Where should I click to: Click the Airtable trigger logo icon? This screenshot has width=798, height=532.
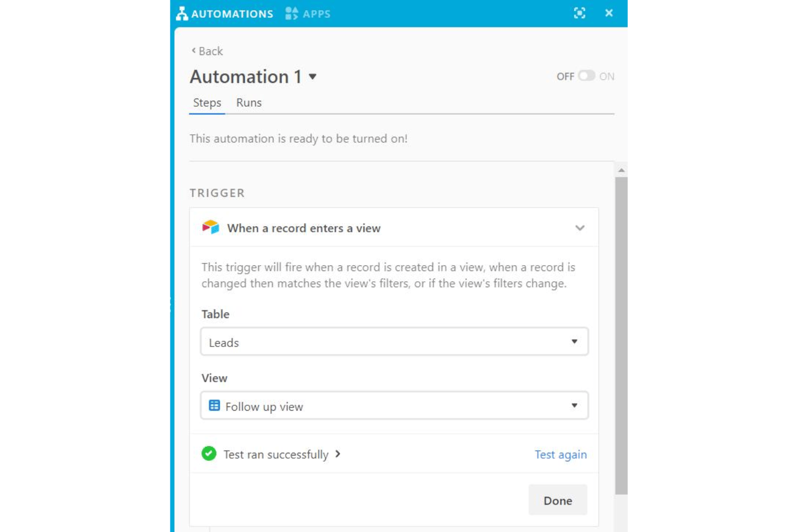210,227
